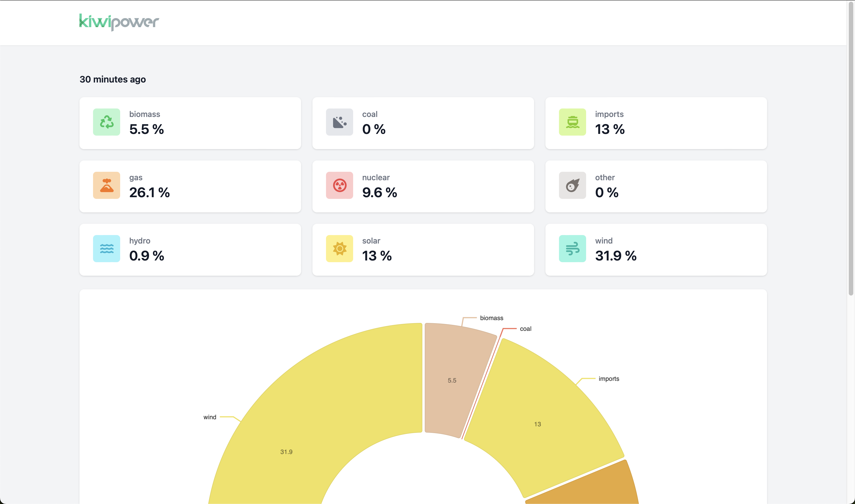Click the wind chart label
This screenshot has width=855, height=504.
tap(210, 417)
